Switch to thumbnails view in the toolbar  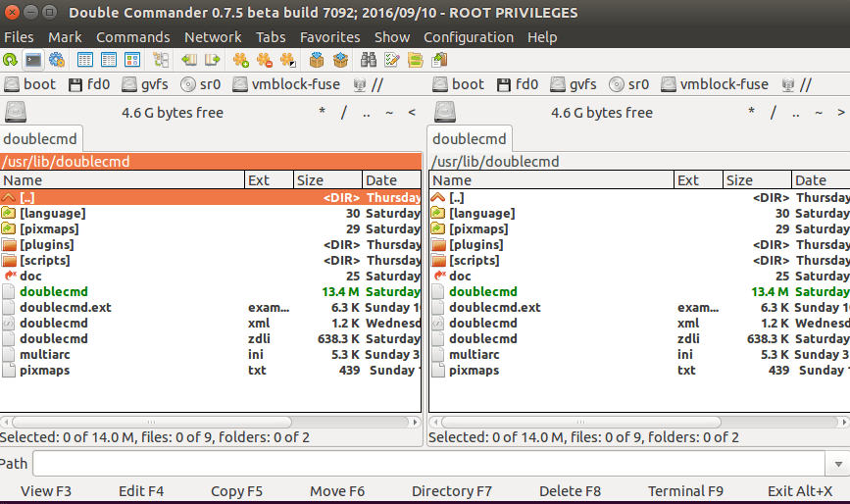130,60
